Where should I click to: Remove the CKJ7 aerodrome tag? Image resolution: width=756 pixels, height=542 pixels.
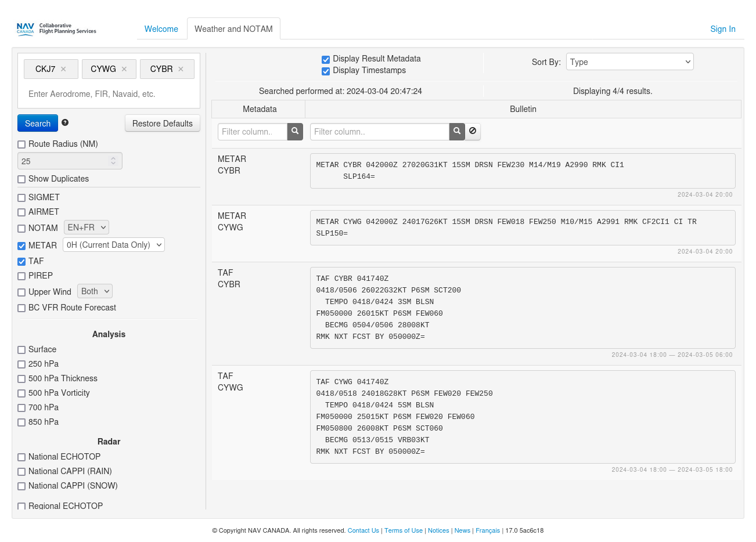click(63, 69)
